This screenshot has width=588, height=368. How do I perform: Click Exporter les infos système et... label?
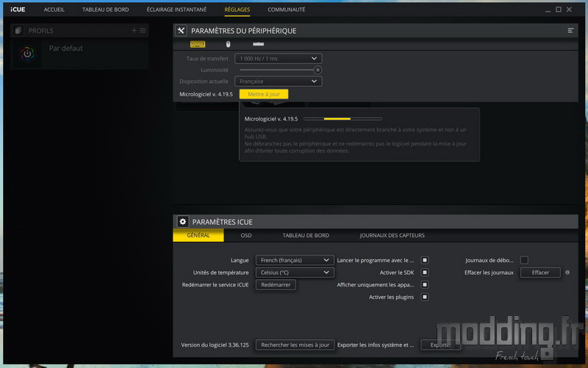coord(376,344)
